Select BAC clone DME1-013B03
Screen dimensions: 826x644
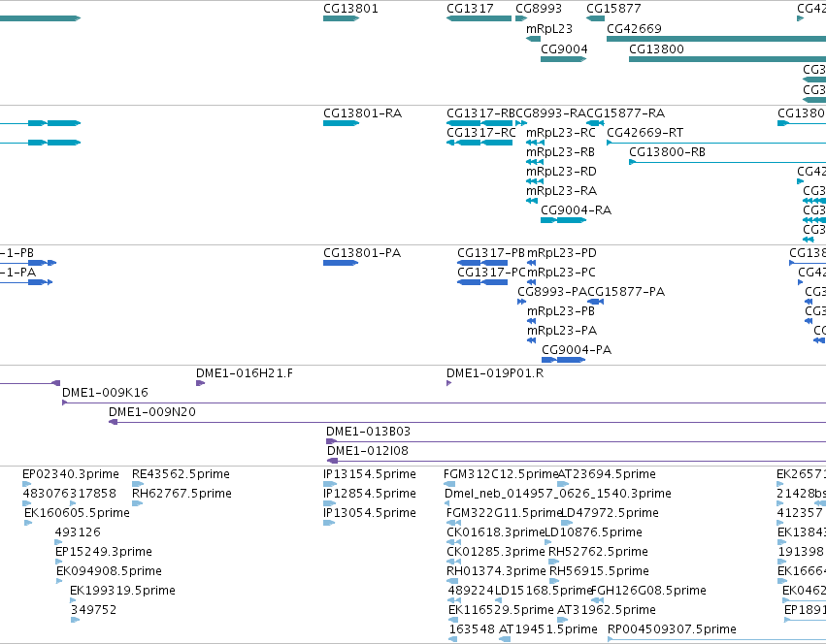[577, 441]
